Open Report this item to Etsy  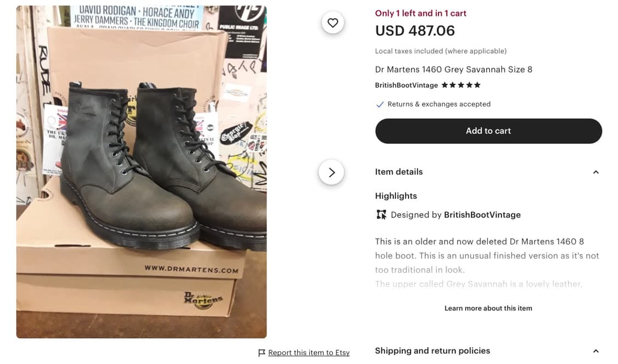coord(309,353)
